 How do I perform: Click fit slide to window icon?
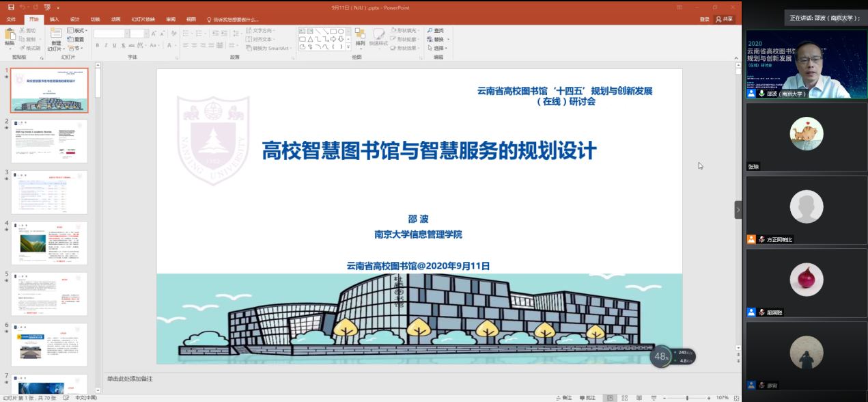pos(736,398)
